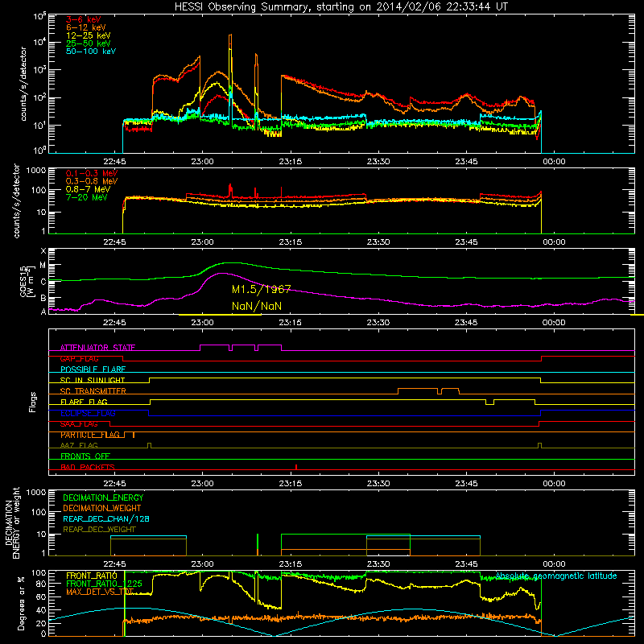Click the M class tick on GOES axis

pyautogui.click(x=43, y=266)
